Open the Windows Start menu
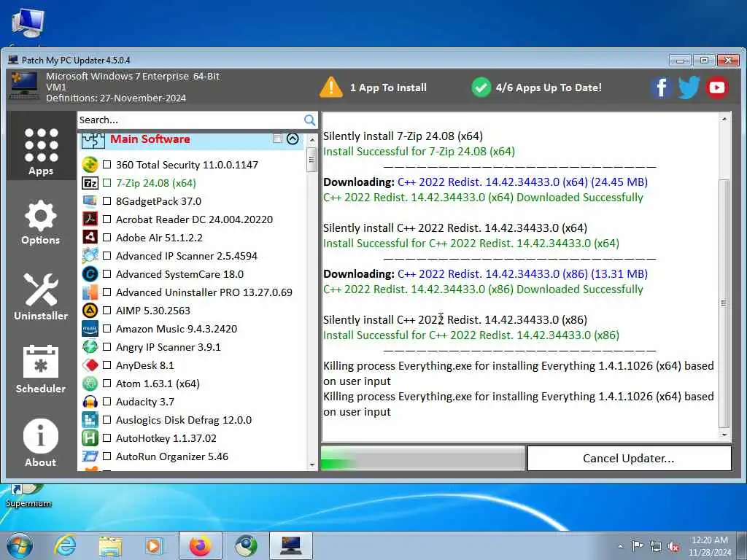Image resolution: width=747 pixels, height=560 pixels. coord(20,545)
